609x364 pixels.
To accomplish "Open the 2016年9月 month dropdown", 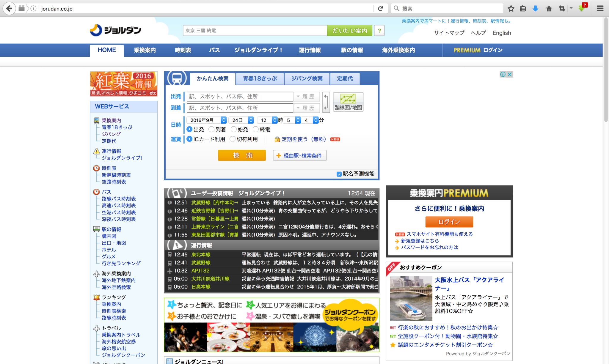I will coord(207,120).
